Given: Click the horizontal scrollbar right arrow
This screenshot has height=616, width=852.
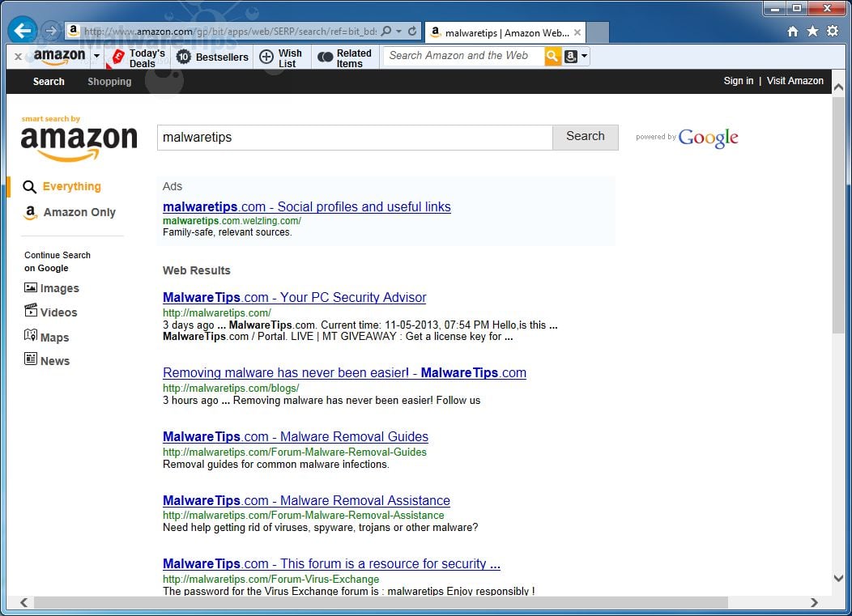Looking at the screenshot, I should tap(813, 602).
